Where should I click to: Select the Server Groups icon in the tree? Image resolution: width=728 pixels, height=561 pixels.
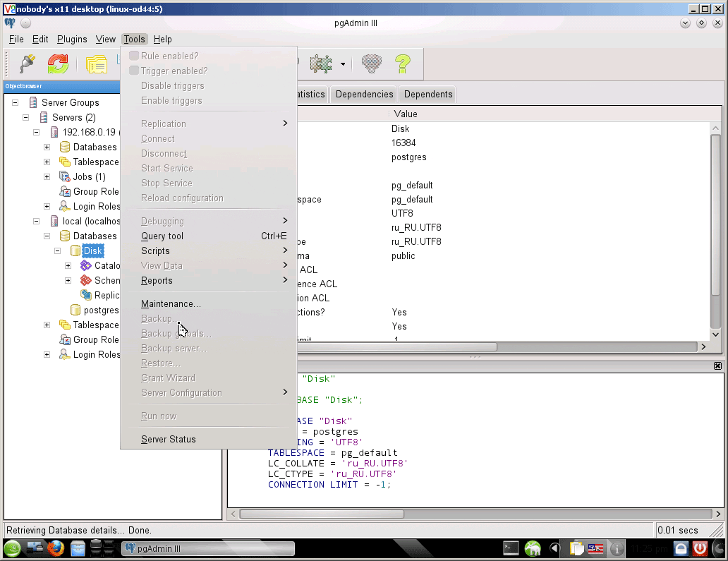tap(33, 102)
